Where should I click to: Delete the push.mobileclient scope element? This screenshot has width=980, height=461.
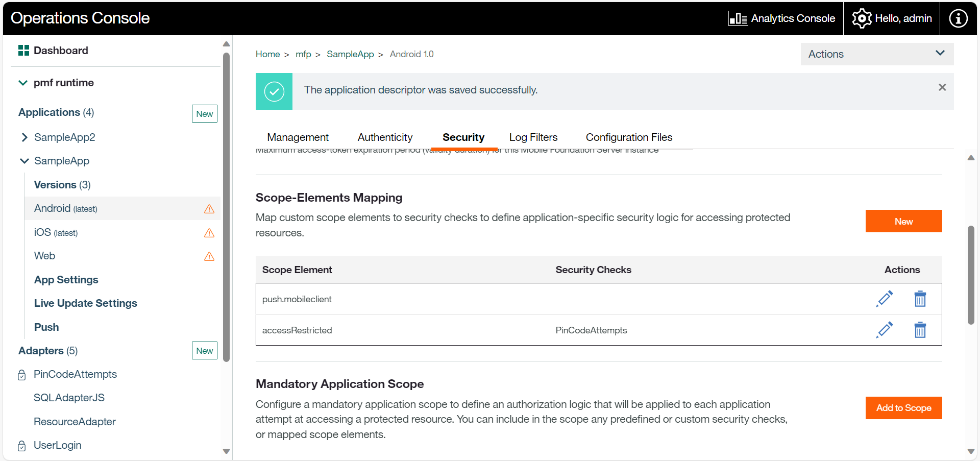click(920, 299)
